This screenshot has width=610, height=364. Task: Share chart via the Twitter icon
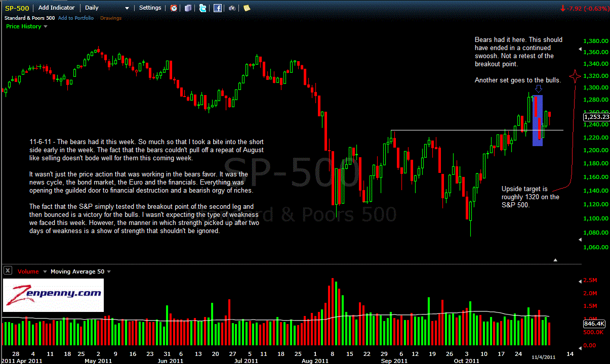point(202,8)
